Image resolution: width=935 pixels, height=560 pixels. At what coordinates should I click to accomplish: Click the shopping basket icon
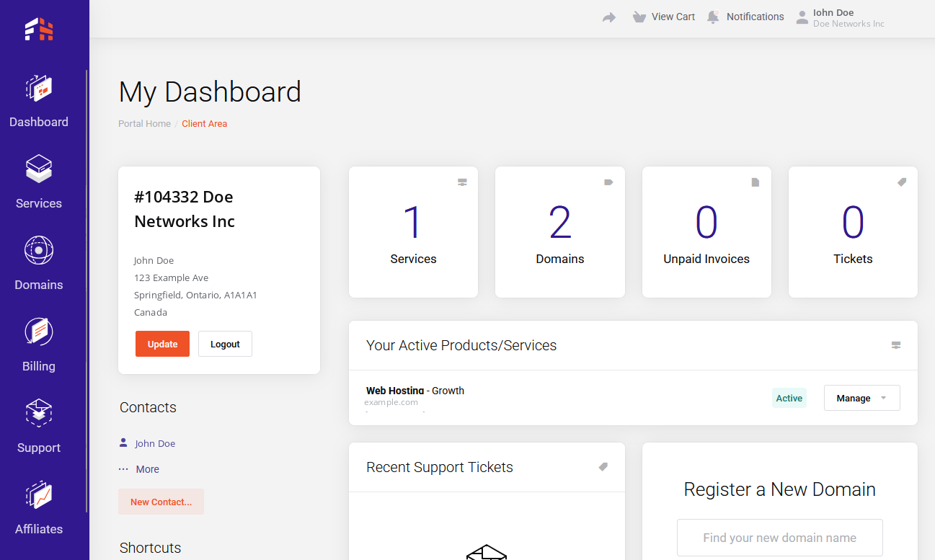[x=639, y=17]
